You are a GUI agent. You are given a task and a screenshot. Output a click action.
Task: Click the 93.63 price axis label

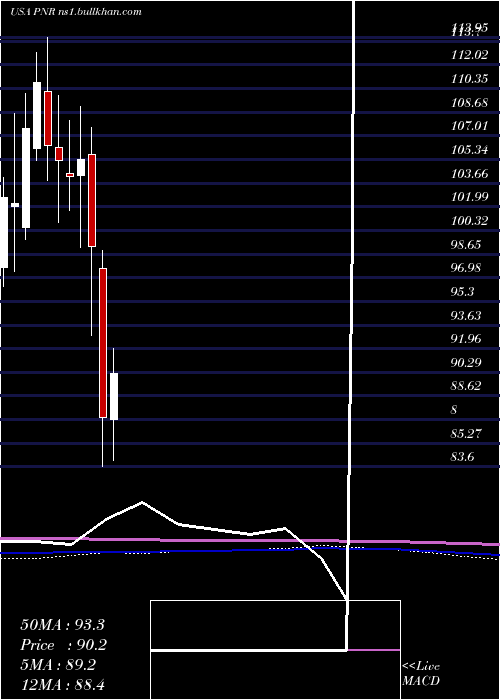click(x=464, y=315)
